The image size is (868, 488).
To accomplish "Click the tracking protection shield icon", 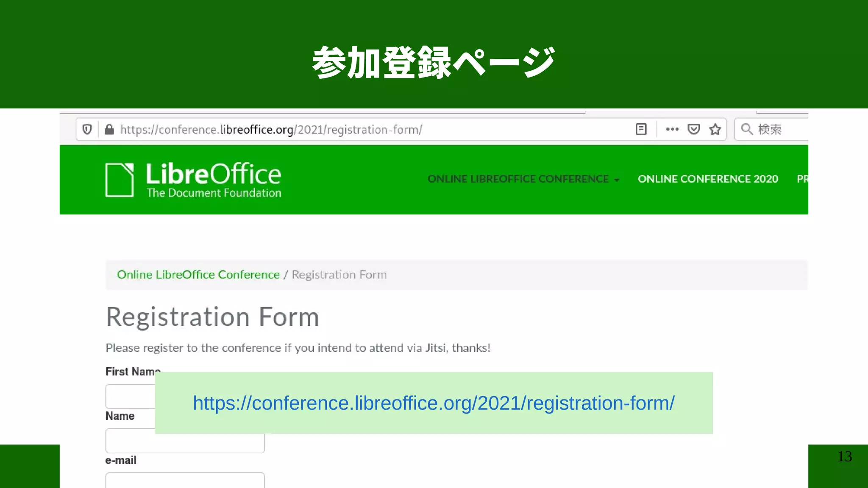I will (87, 129).
